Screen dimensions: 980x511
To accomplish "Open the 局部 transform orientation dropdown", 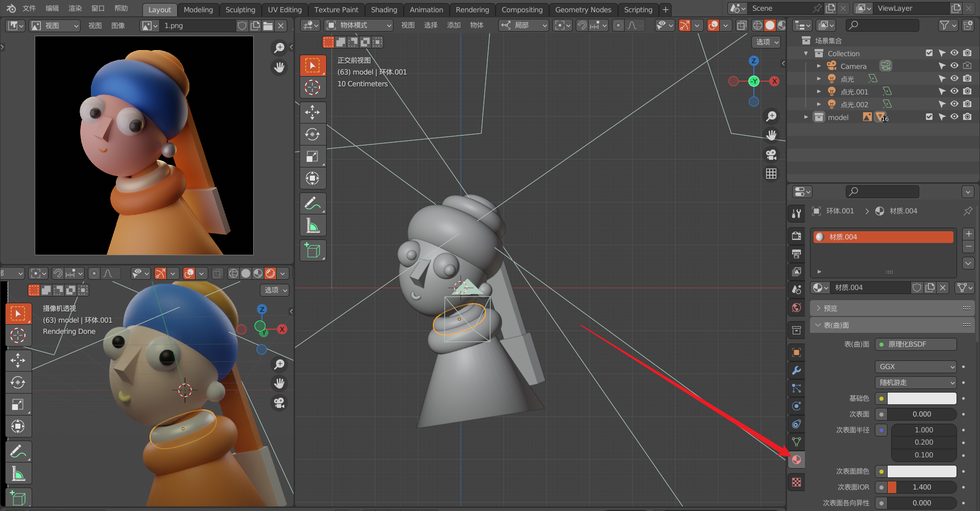I will (524, 25).
